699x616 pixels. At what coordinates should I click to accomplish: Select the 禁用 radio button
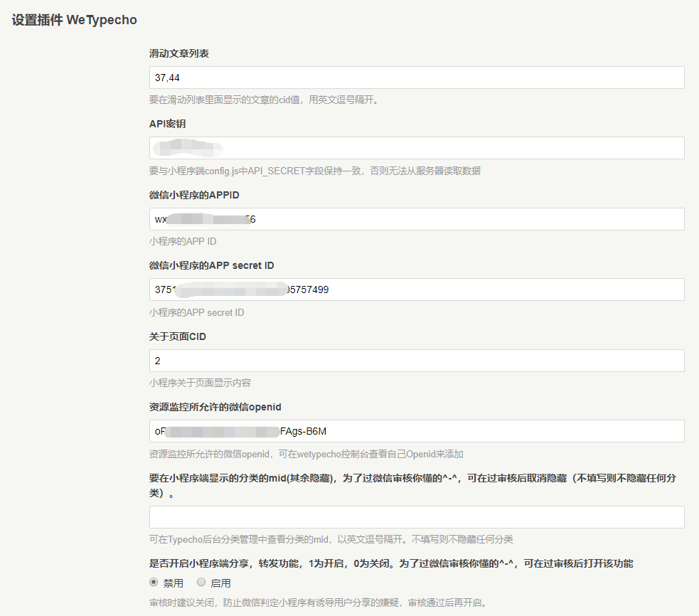154,582
